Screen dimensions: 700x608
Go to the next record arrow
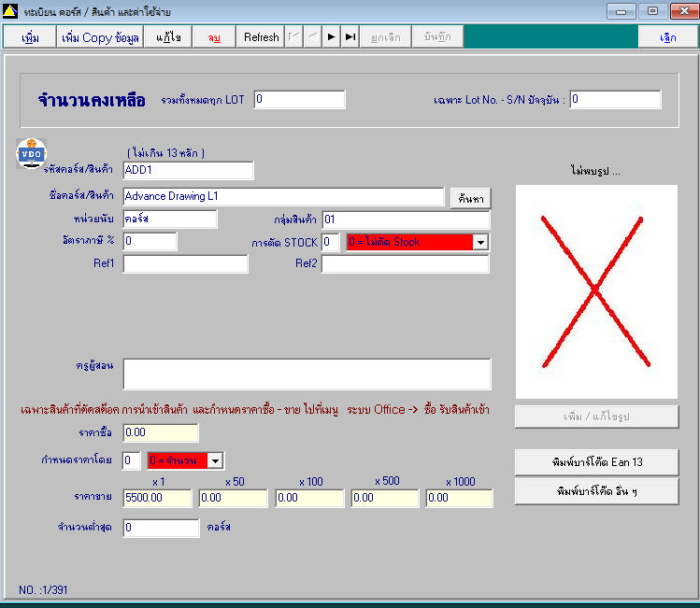tap(331, 37)
